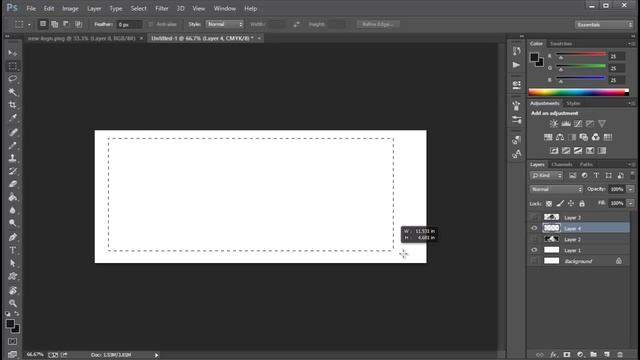Select the Paint Bucket tool

(x=13, y=197)
